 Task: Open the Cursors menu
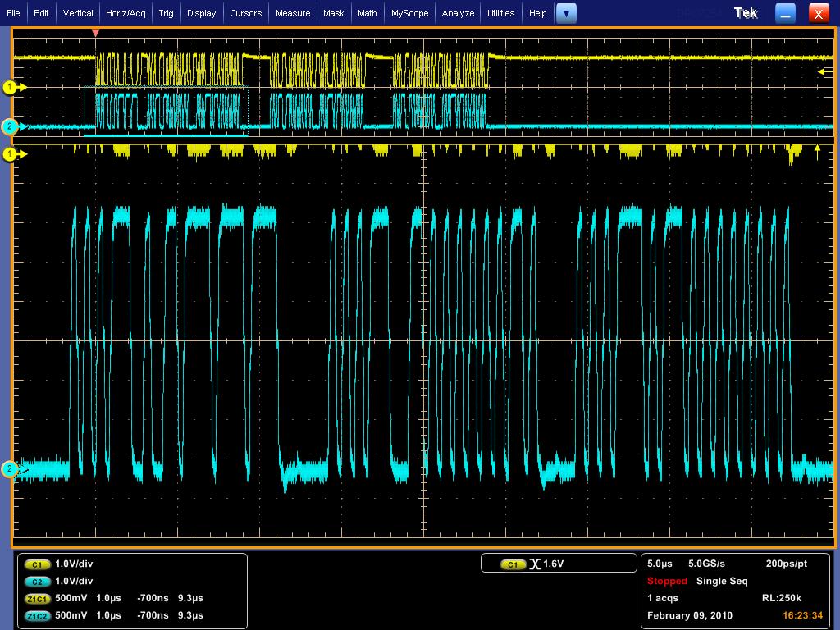pos(245,13)
